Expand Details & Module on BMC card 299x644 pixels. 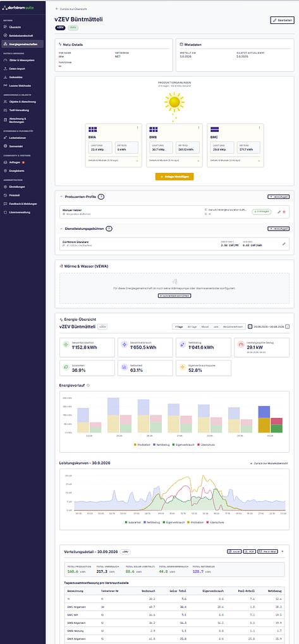[x=235, y=162]
